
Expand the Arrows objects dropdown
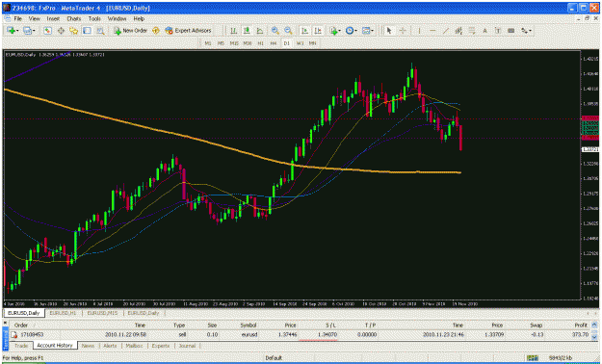(530, 31)
